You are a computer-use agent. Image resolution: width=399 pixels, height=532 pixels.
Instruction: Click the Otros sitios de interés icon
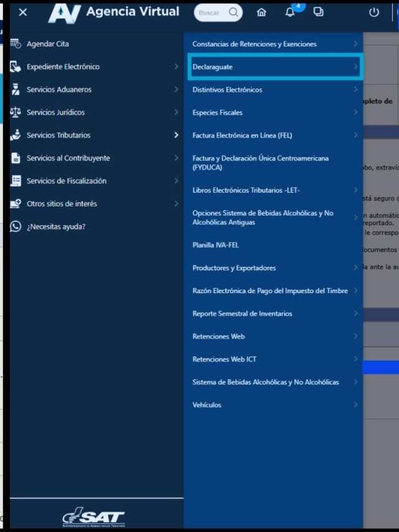[16, 203]
